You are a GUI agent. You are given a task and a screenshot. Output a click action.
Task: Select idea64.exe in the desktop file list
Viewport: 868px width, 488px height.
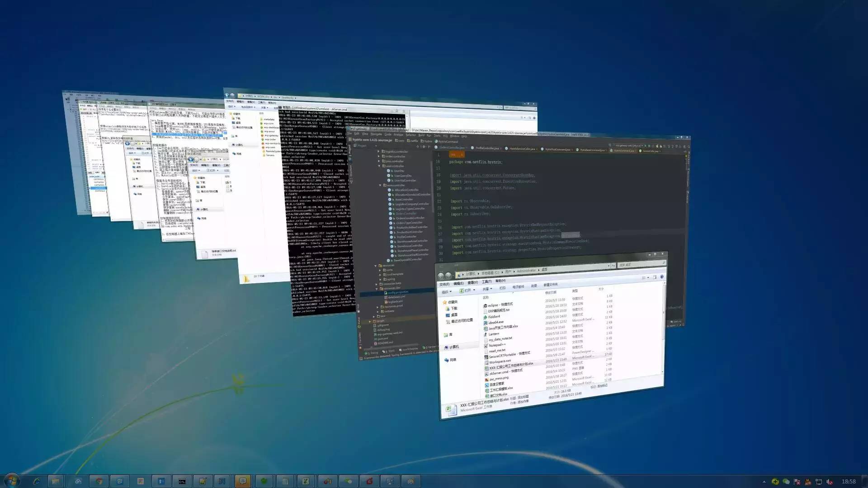(x=496, y=323)
